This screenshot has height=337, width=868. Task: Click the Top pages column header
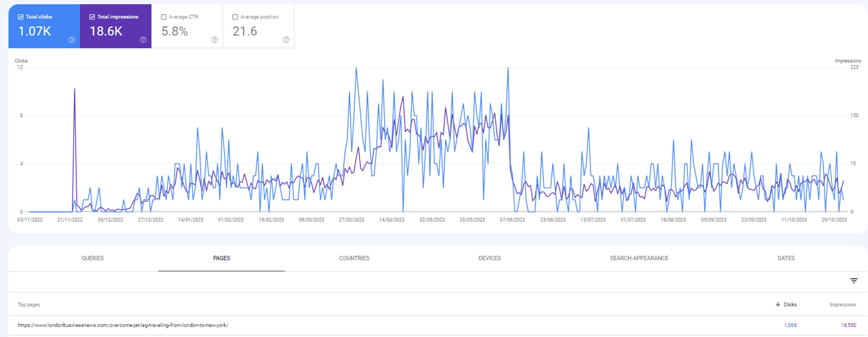(x=29, y=305)
